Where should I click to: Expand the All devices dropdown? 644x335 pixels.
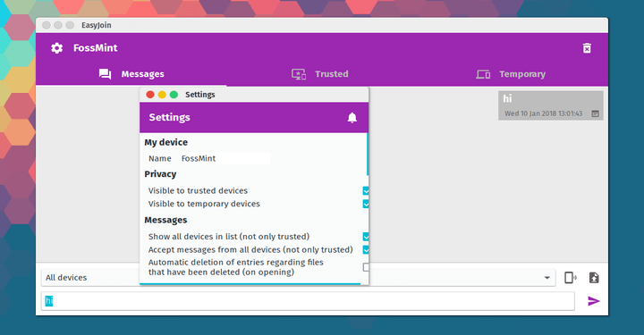(298, 278)
